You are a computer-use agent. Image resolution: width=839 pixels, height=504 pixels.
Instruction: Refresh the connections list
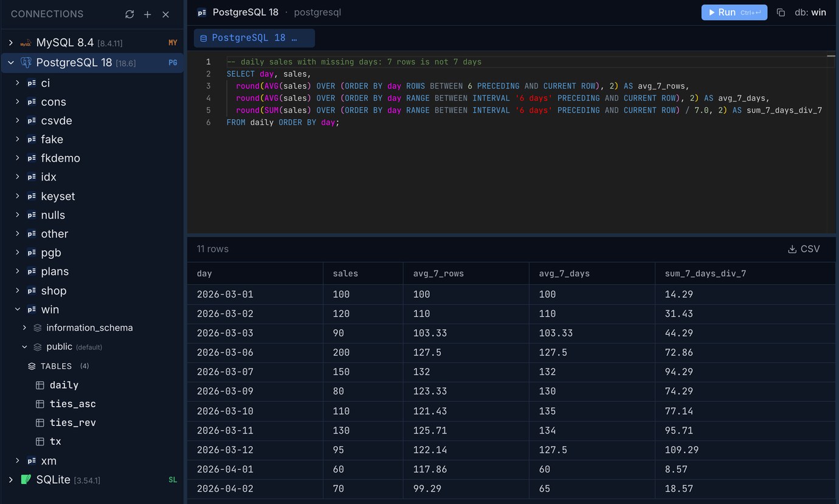(129, 14)
